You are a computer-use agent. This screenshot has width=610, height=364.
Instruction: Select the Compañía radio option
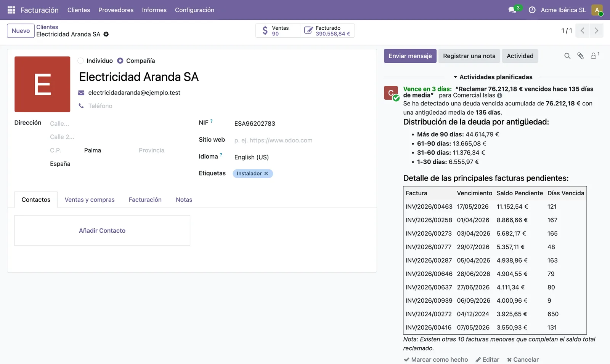pyautogui.click(x=120, y=61)
